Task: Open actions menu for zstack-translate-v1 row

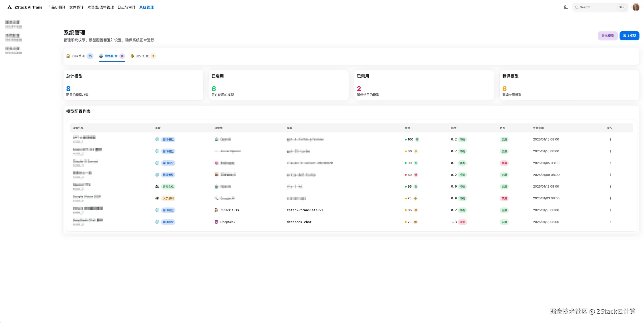Action: point(610,210)
